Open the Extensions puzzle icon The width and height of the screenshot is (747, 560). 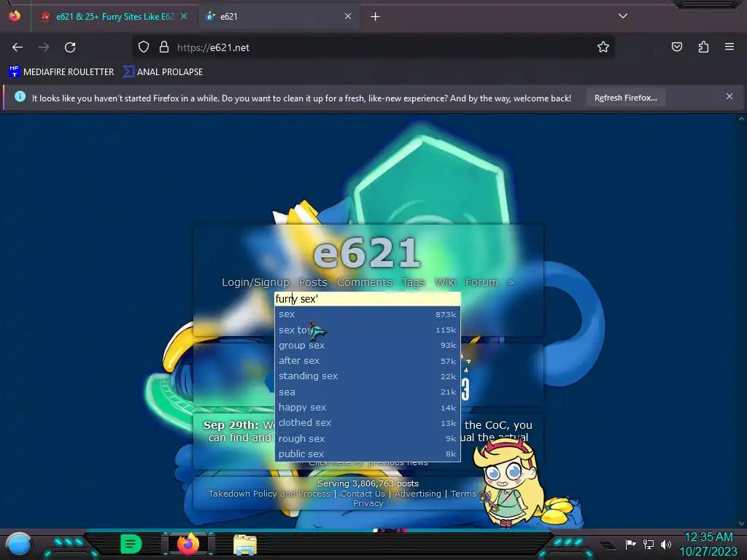(703, 47)
